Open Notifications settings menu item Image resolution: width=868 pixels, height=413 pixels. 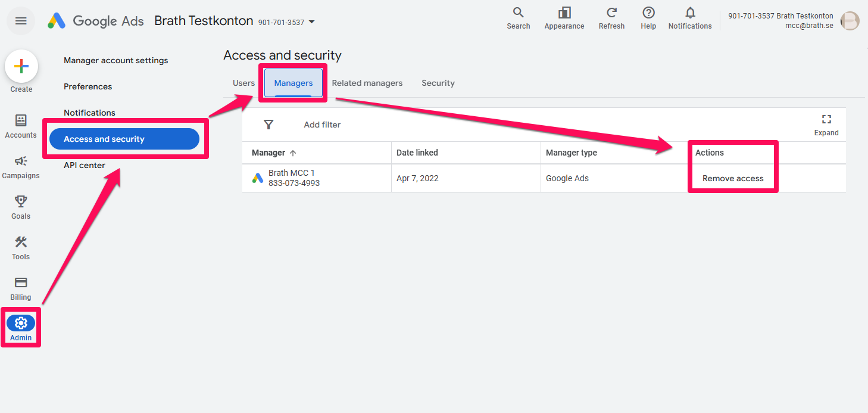click(x=90, y=113)
